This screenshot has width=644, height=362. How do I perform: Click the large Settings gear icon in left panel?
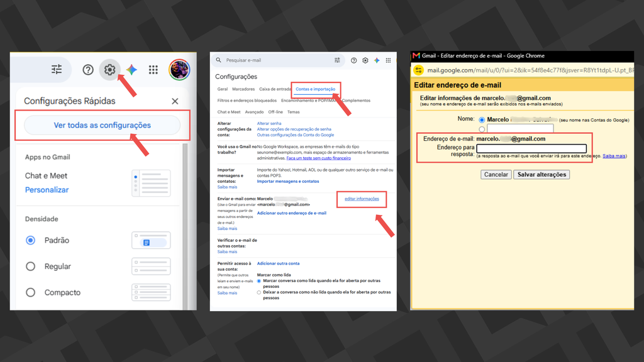coord(109,69)
